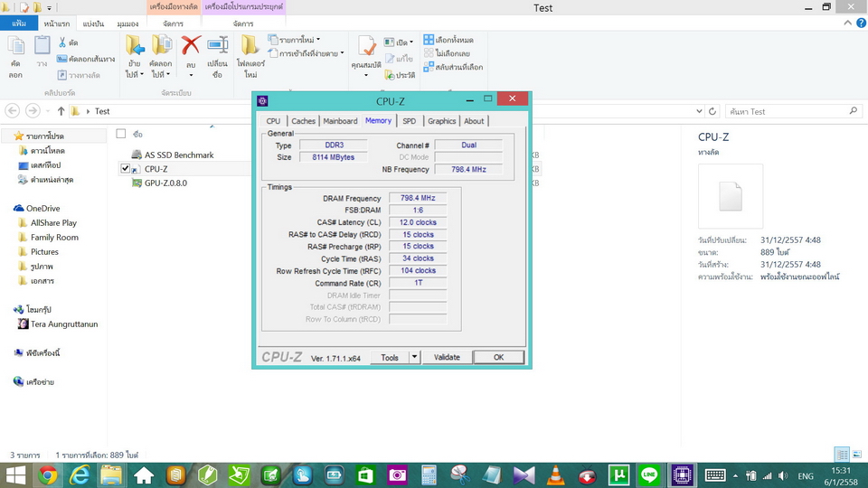Click the New folder icon

coord(250,45)
